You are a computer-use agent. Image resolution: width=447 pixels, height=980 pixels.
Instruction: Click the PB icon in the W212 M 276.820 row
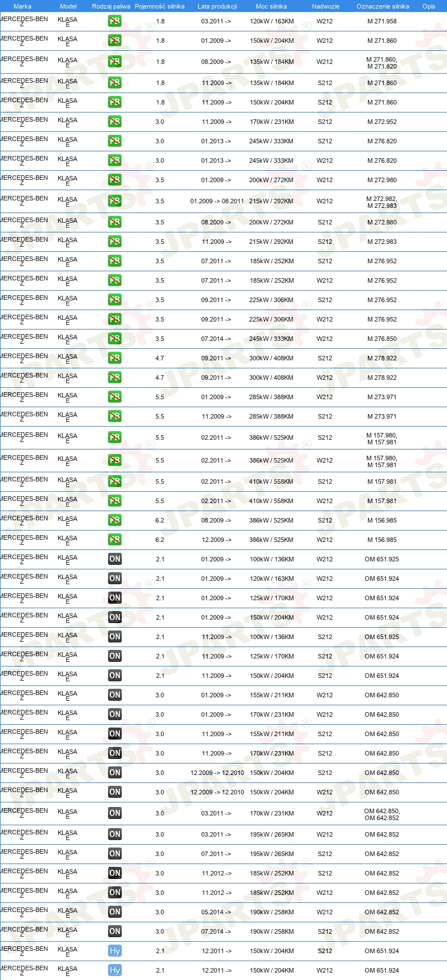pyautogui.click(x=114, y=160)
